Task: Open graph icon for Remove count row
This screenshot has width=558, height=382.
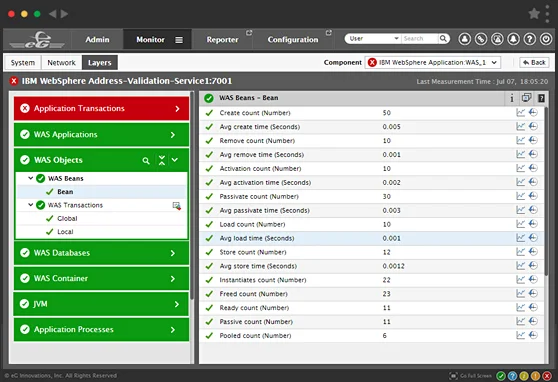Action: click(x=520, y=140)
